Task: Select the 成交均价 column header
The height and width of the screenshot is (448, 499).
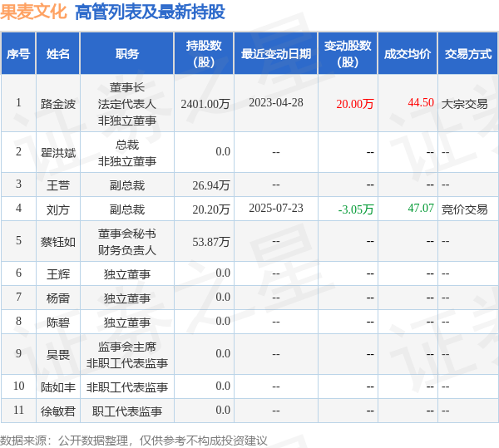Action: (x=408, y=54)
